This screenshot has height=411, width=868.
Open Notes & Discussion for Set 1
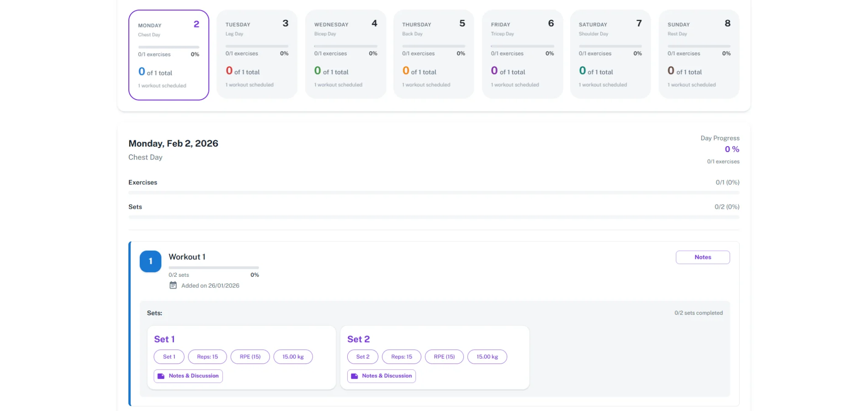tap(193, 376)
